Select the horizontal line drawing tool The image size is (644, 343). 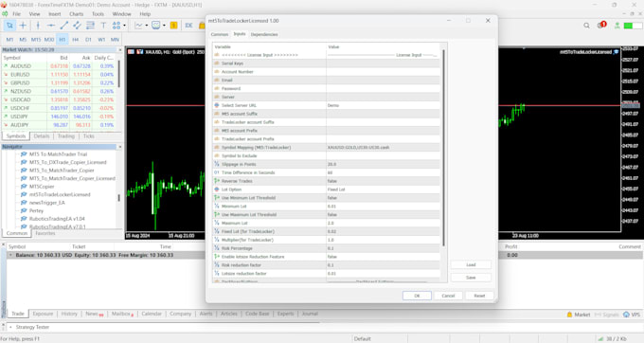51,26
